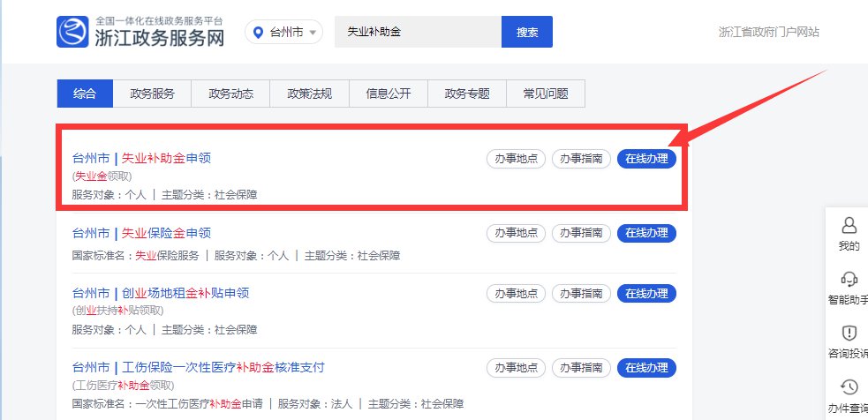Open 办事指南 for 失业保险金申领
The width and height of the screenshot is (868, 420).
coord(581,233)
